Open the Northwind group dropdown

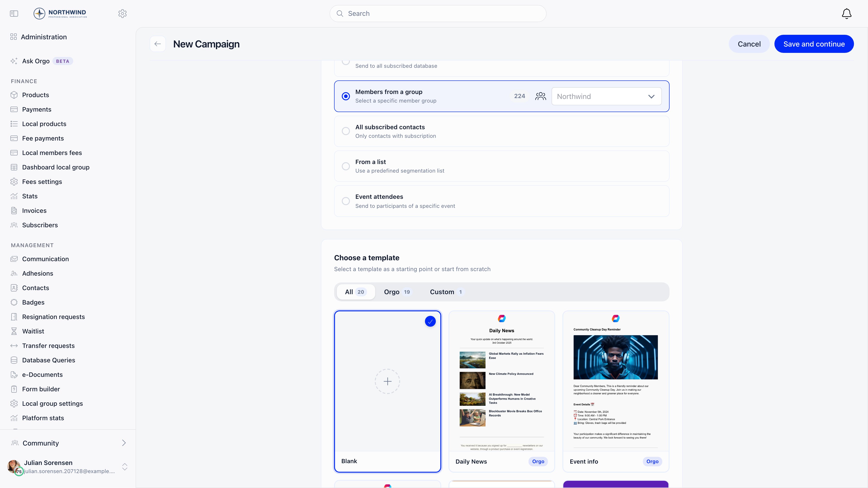[606, 96]
